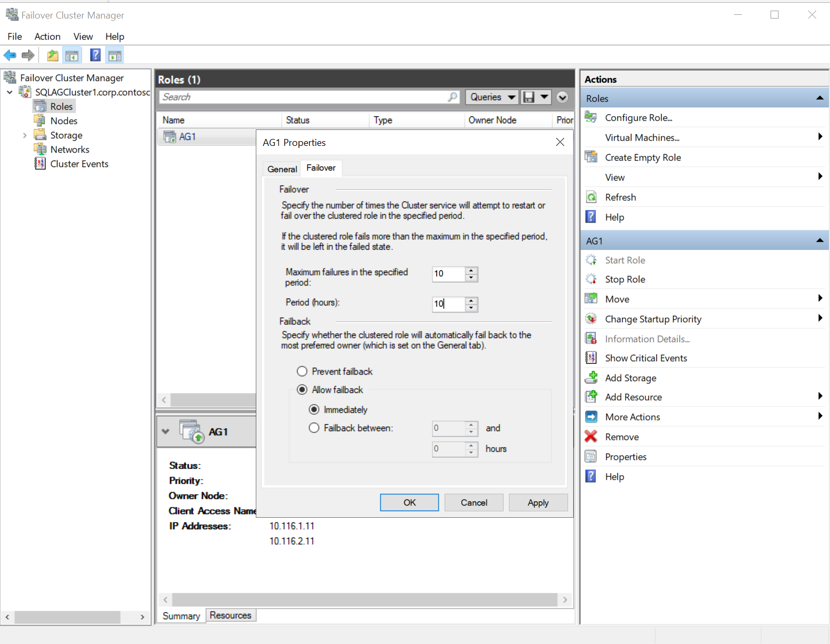This screenshot has width=830, height=644.
Task: Click the up-one-level folder toolbar icon
Action: click(53, 55)
